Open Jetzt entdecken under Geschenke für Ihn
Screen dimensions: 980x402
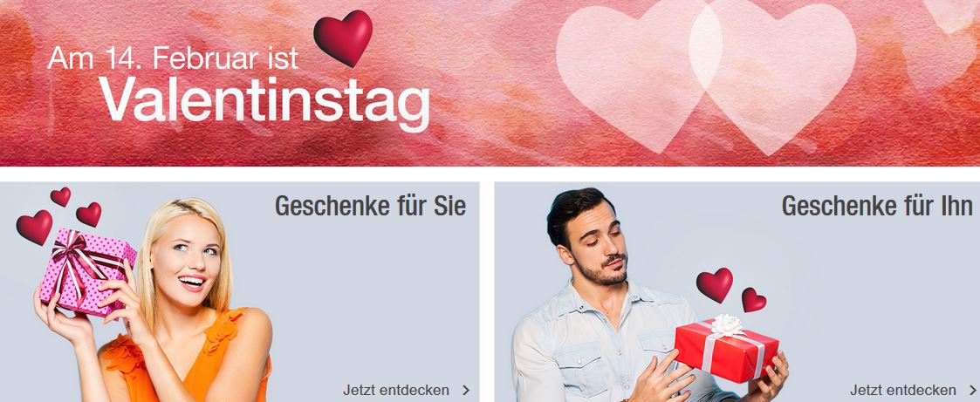point(902,391)
